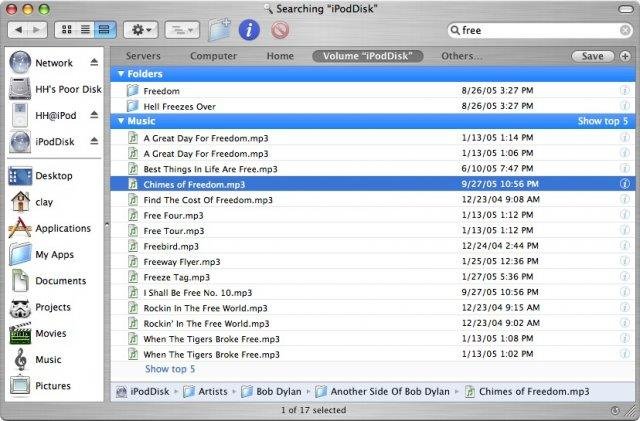The width and height of the screenshot is (640, 421).
Task: Click Artists in the path bar
Action: (205, 392)
